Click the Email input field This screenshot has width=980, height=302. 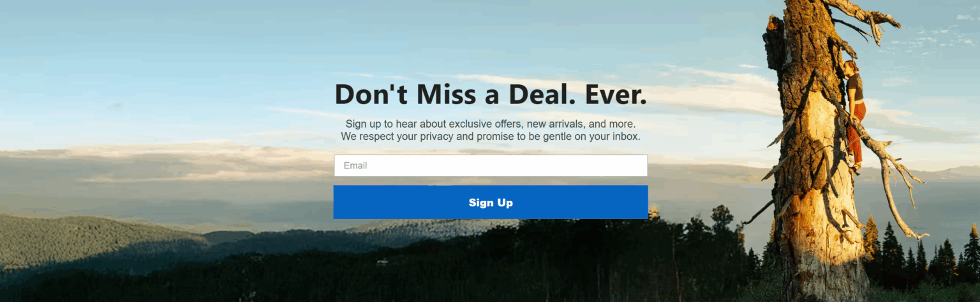(x=491, y=165)
